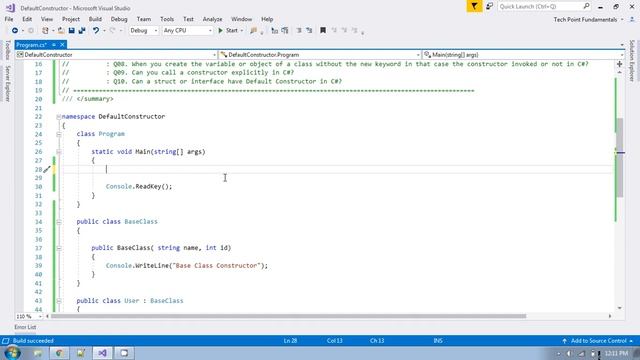Click the Build succeeded status text
Viewport: 640px width, 360px height.
pyautogui.click(x=33, y=341)
